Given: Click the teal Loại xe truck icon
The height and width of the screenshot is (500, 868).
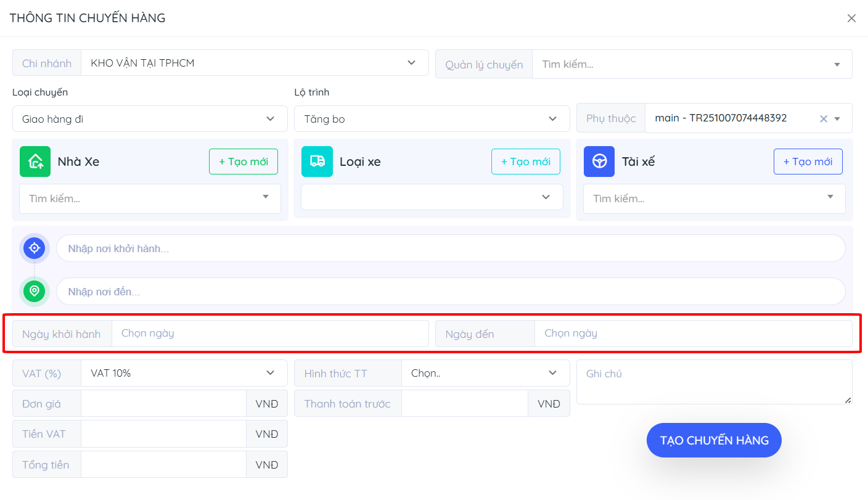Looking at the screenshot, I should coord(317,162).
